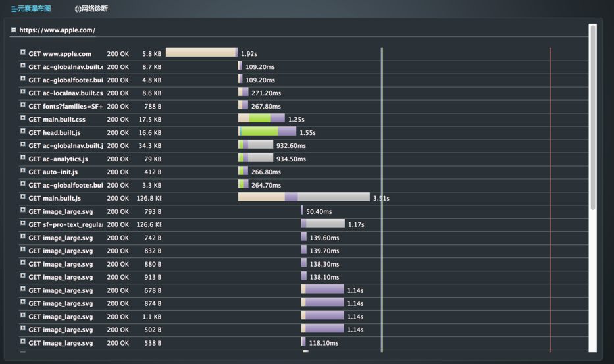Expand the 880 B image_large.svg row

(x=23, y=263)
